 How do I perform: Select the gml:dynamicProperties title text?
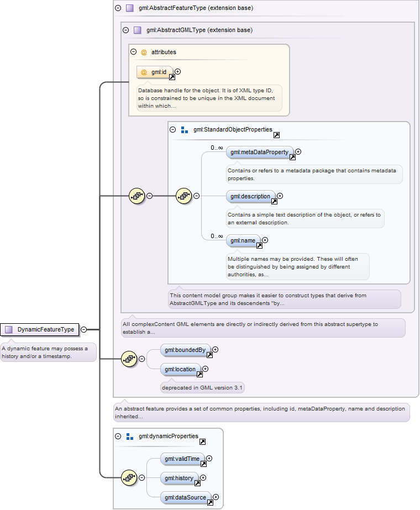pos(168,436)
